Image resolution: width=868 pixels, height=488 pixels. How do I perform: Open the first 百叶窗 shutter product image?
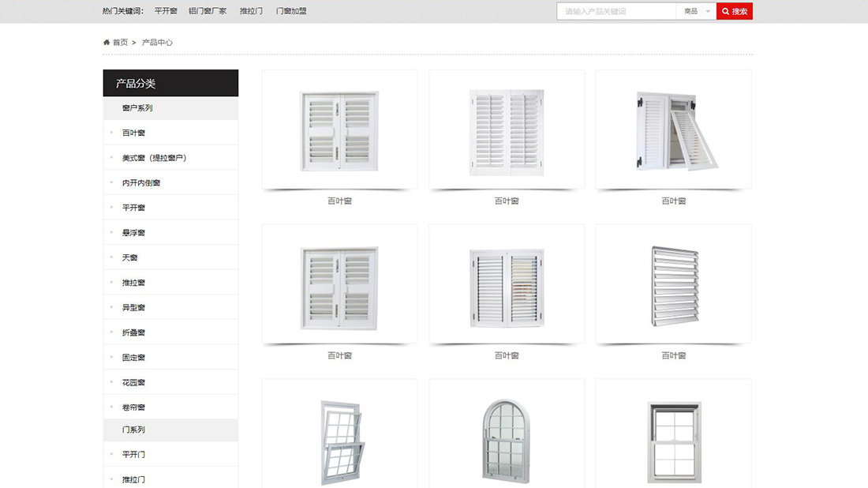[339, 131]
